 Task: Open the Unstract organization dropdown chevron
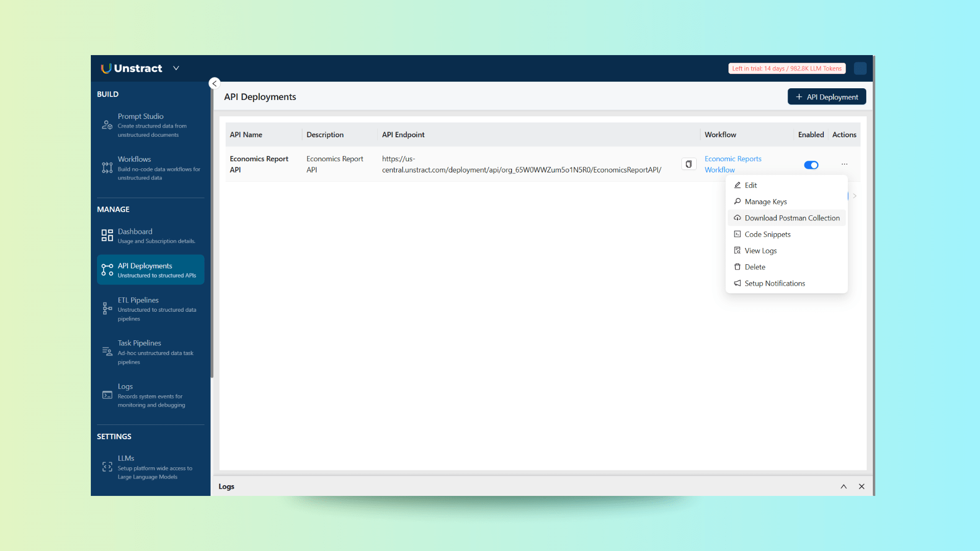click(176, 68)
